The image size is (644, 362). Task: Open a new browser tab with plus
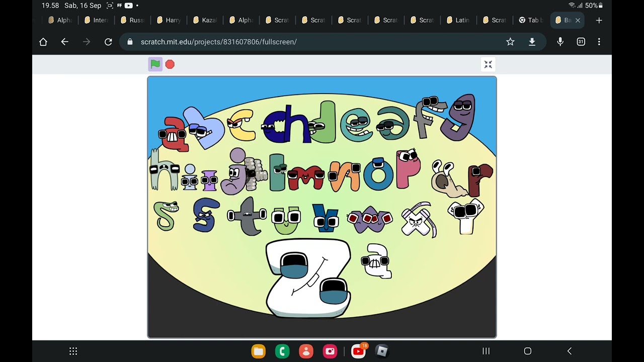tap(599, 20)
